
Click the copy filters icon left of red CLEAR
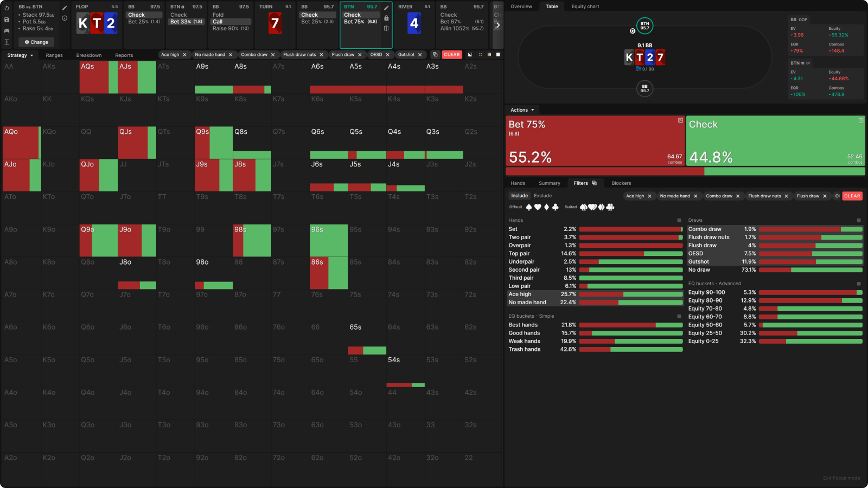(x=435, y=55)
